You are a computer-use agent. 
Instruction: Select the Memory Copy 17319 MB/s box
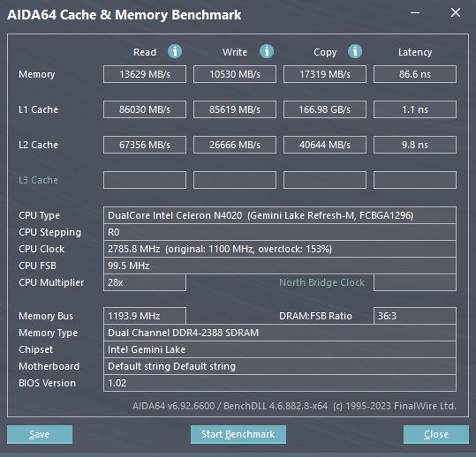(325, 74)
